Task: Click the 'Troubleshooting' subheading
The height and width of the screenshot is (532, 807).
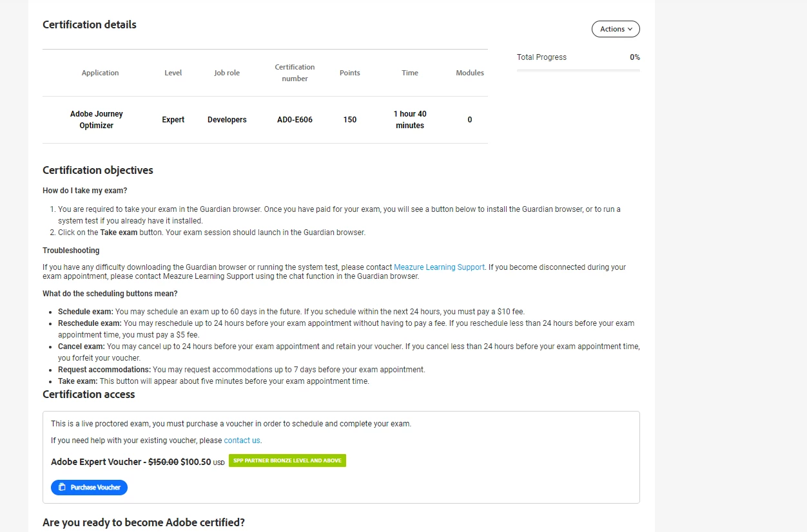Action: [x=71, y=251]
